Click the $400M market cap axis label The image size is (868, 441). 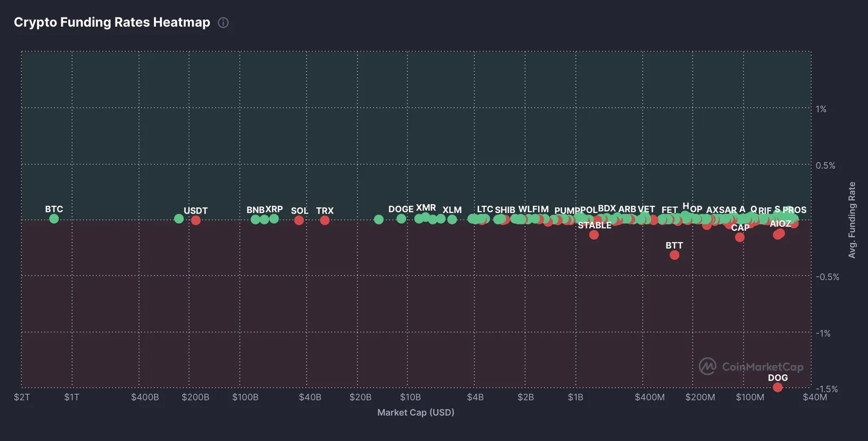click(650, 398)
